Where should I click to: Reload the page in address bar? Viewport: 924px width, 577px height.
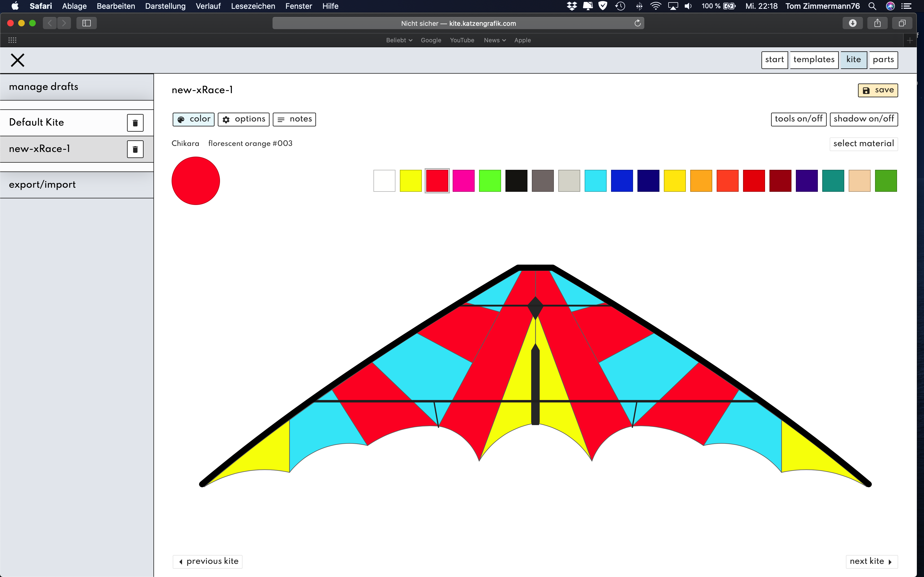tap(637, 23)
